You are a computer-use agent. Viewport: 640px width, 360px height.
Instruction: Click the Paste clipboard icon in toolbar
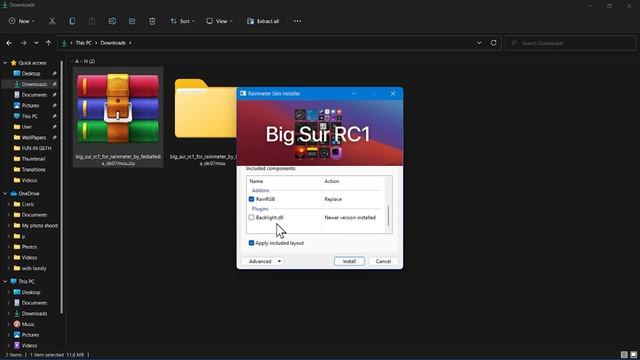click(x=92, y=21)
